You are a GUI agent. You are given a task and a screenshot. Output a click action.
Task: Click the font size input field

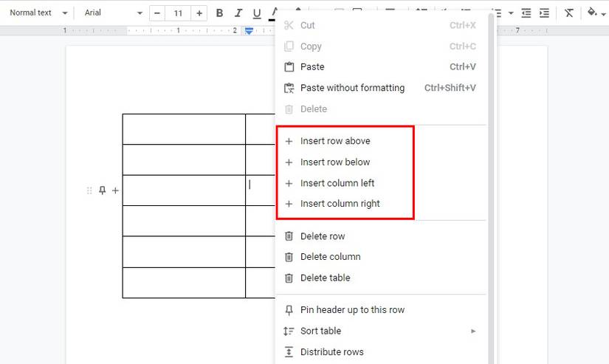tap(178, 13)
